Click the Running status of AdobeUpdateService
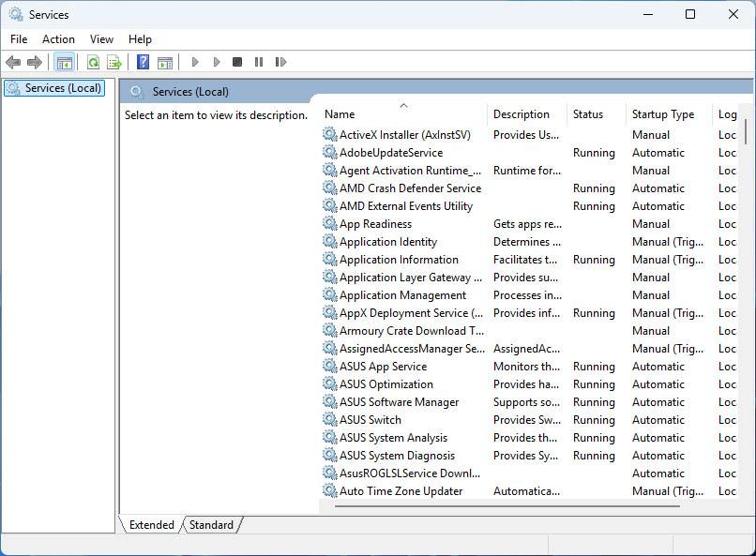The image size is (756, 556). coord(594,153)
